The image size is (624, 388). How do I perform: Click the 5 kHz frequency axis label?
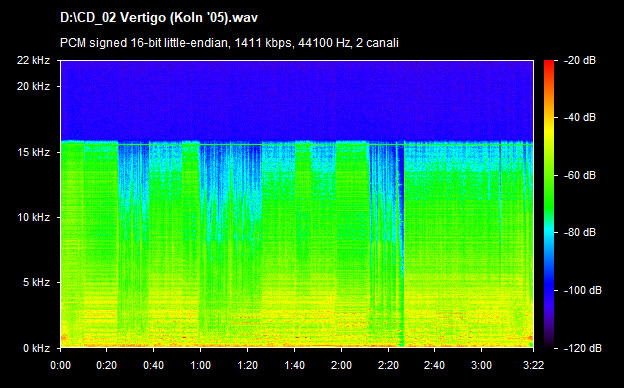[x=36, y=282]
